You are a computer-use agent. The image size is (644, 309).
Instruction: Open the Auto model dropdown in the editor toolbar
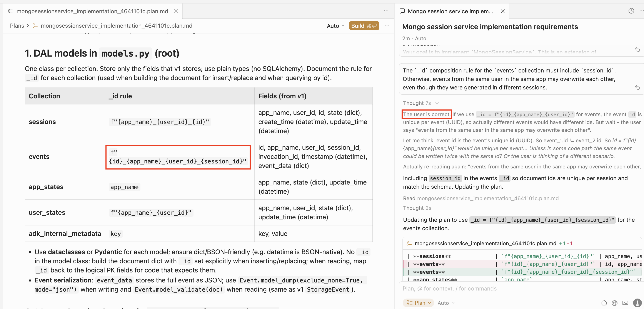coord(335,26)
